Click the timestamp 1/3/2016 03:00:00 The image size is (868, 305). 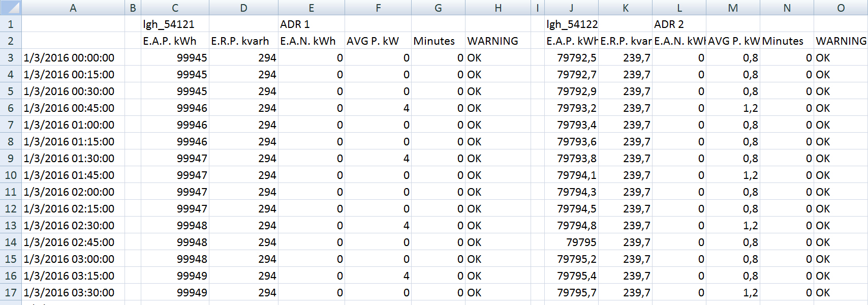point(73,259)
